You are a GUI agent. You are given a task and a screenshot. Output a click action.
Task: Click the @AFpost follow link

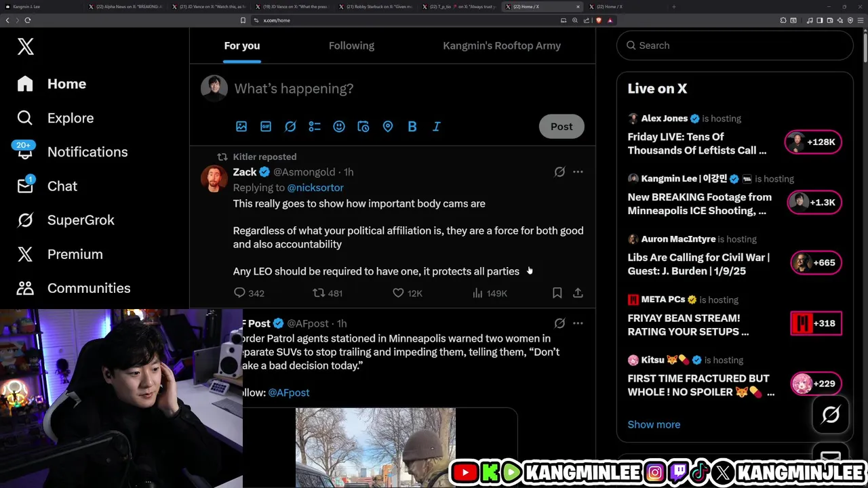click(x=289, y=392)
